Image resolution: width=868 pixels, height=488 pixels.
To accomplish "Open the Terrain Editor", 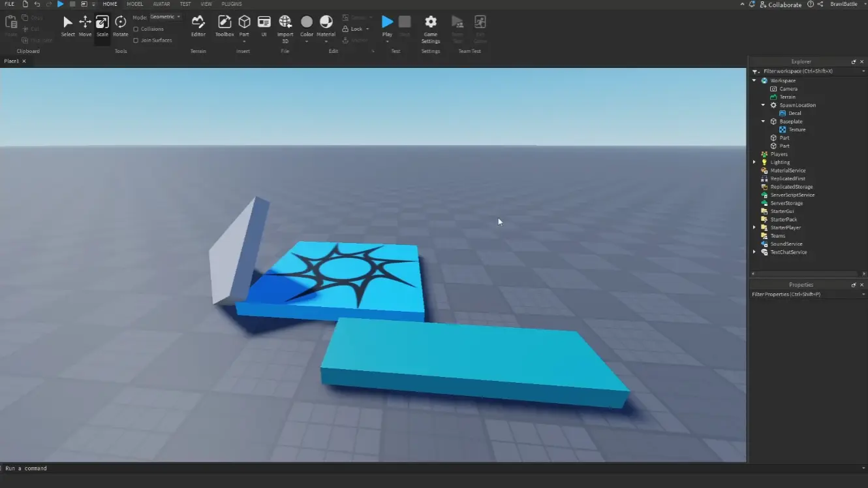I will click(198, 26).
